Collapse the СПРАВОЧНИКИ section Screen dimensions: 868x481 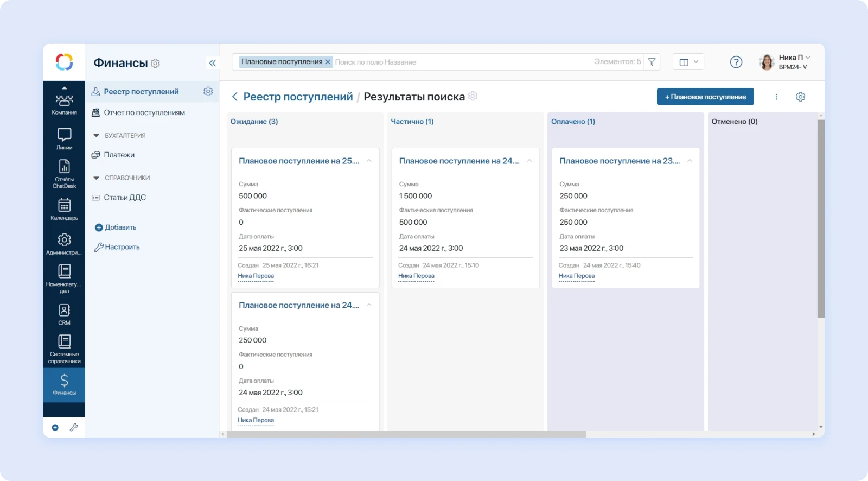point(97,178)
